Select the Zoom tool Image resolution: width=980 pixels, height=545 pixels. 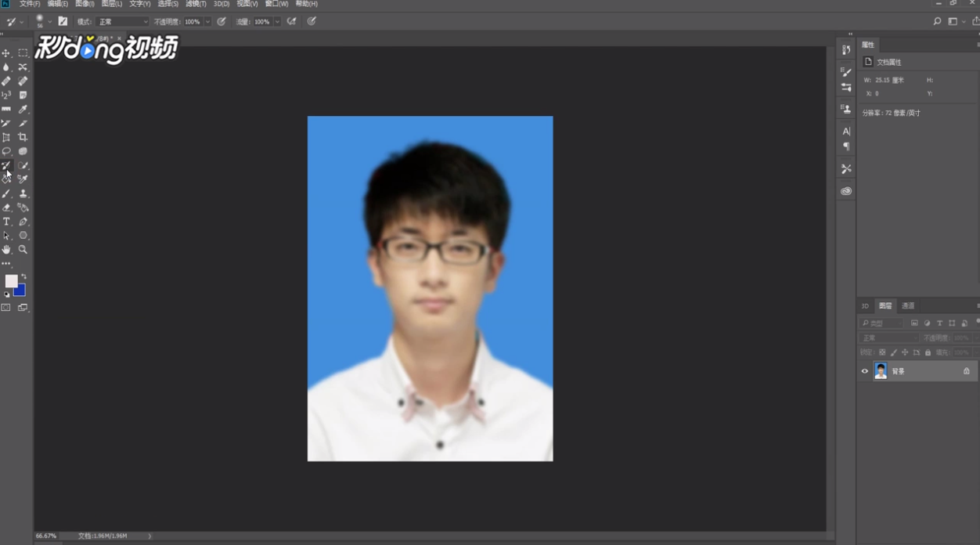23,250
